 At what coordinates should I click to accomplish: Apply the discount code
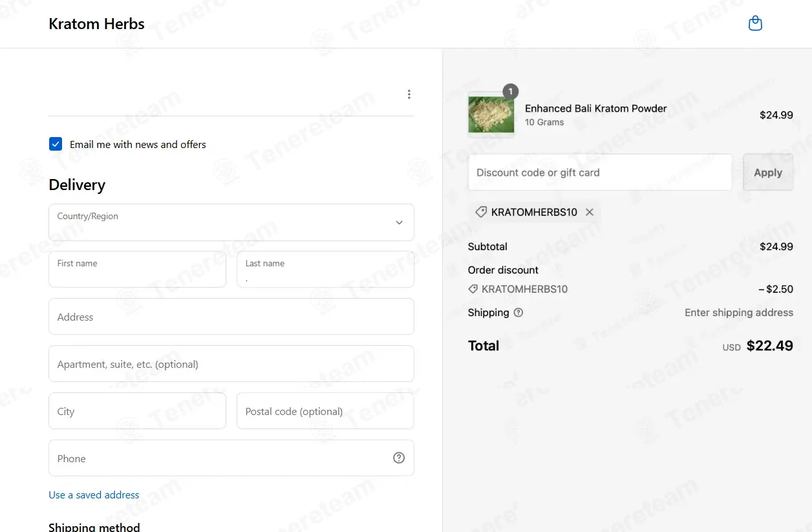(767, 173)
